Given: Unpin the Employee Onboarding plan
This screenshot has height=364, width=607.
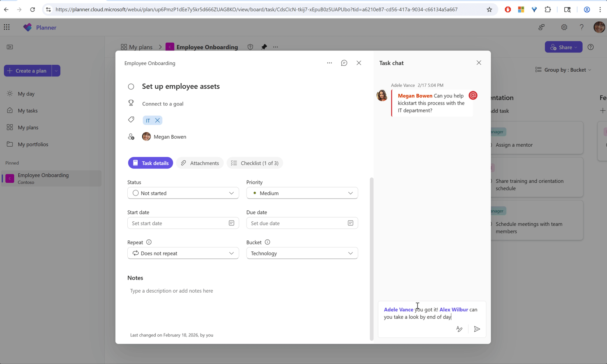Looking at the screenshot, I should click(264, 47).
